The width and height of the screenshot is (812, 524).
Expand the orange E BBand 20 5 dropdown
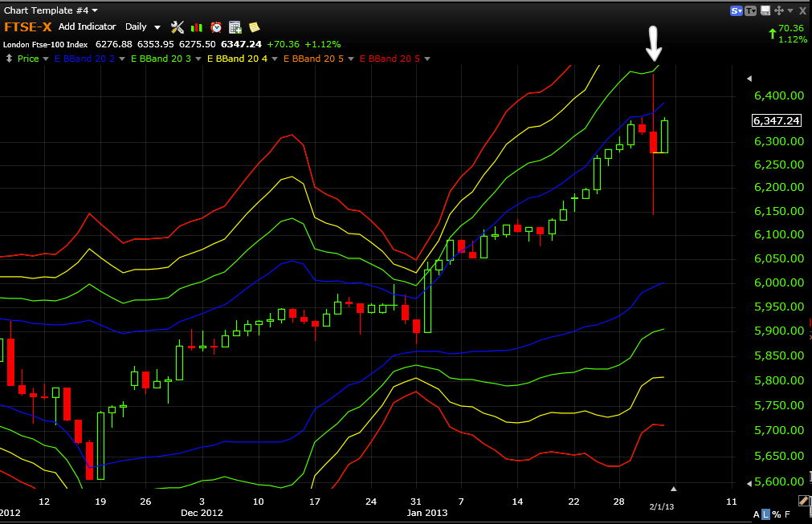pos(351,59)
